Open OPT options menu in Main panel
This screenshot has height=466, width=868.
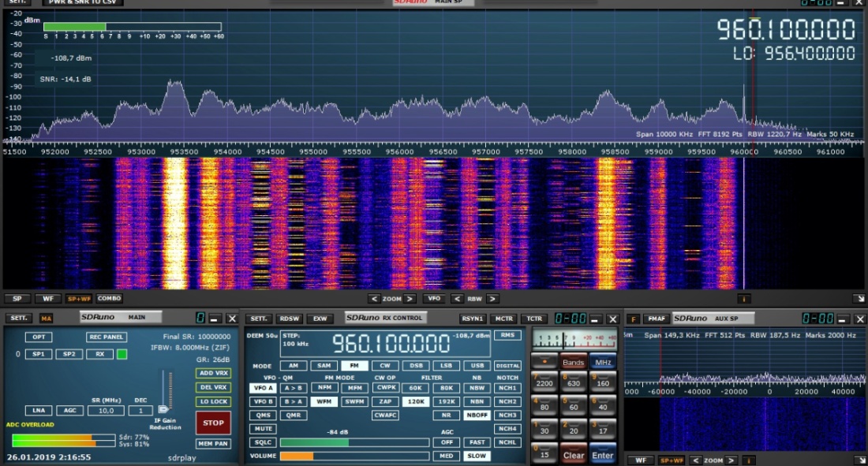[x=39, y=337]
